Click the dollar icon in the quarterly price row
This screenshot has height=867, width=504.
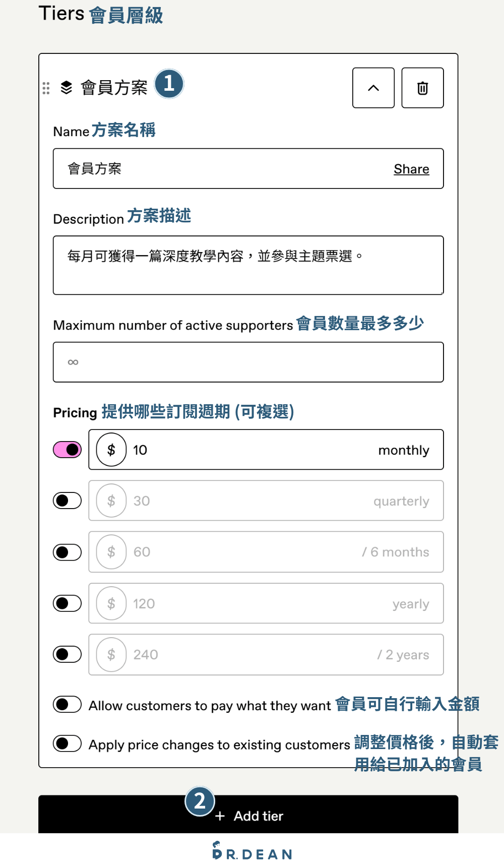pyautogui.click(x=111, y=501)
